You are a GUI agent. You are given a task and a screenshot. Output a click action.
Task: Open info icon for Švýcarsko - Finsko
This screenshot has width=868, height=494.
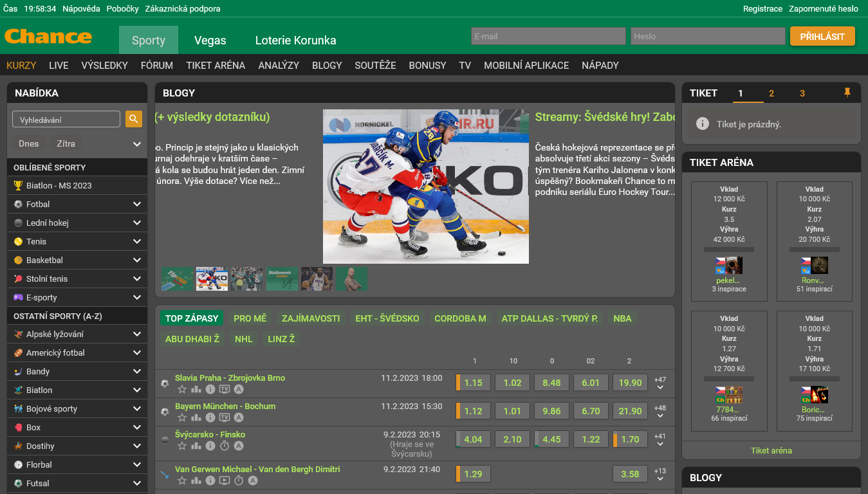[210, 446]
